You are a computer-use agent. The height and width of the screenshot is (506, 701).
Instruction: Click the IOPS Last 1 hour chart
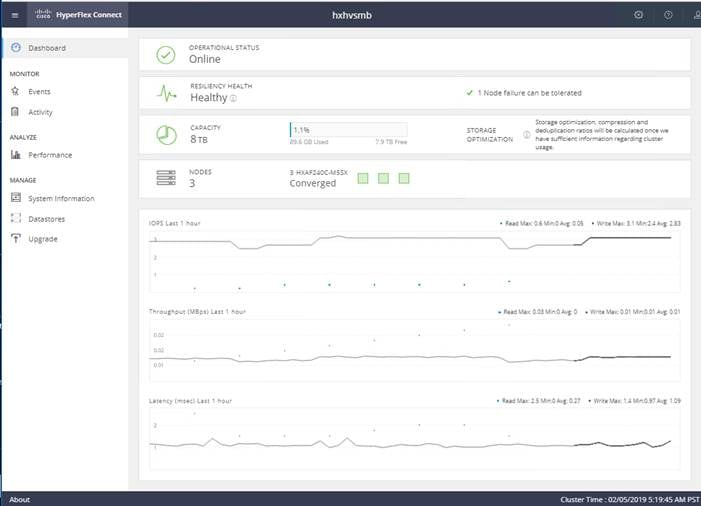click(x=414, y=262)
